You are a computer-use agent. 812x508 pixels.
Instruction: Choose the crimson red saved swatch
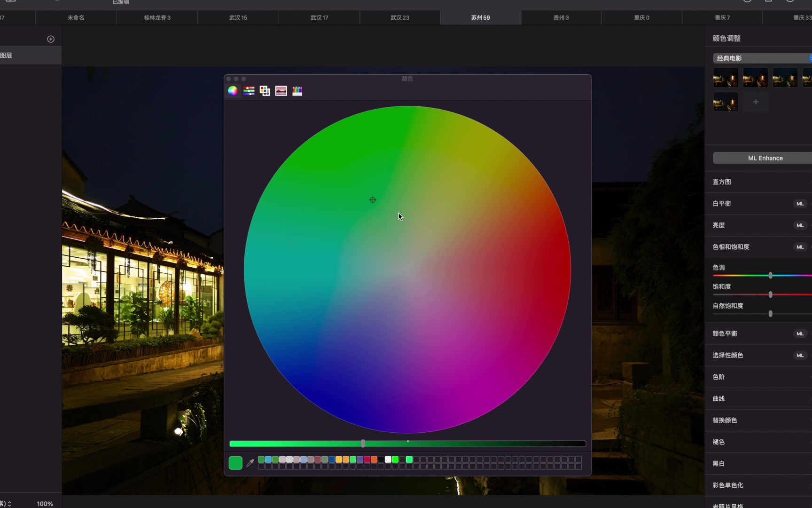367,459
